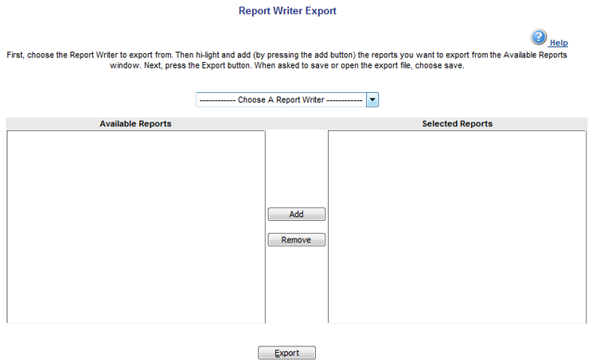The width and height of the screenshot is (592, 364).
Task: Click the empty space above the Export button
Action: 286,334
